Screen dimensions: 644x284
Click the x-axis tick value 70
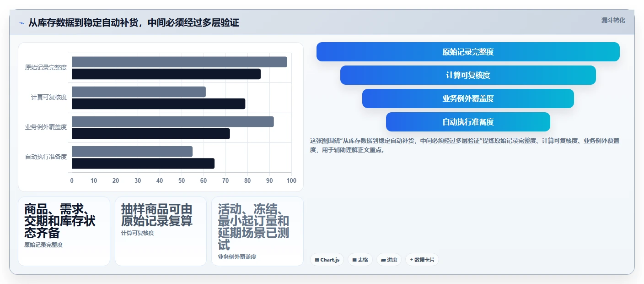[x=225, y=180]
